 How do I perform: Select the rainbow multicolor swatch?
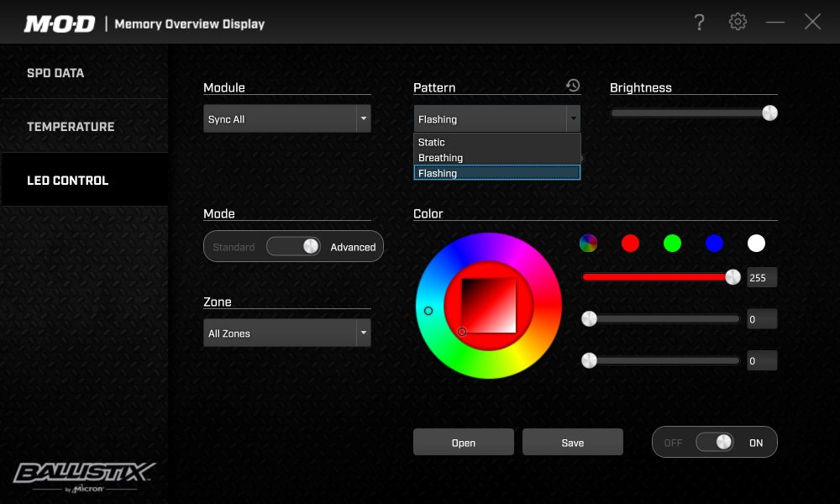click(588, 243)
